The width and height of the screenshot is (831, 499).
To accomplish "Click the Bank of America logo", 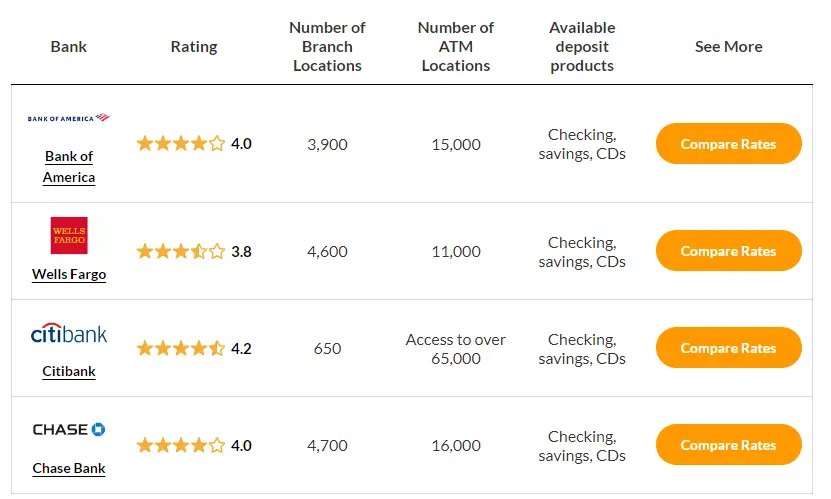I will point(68,118).
